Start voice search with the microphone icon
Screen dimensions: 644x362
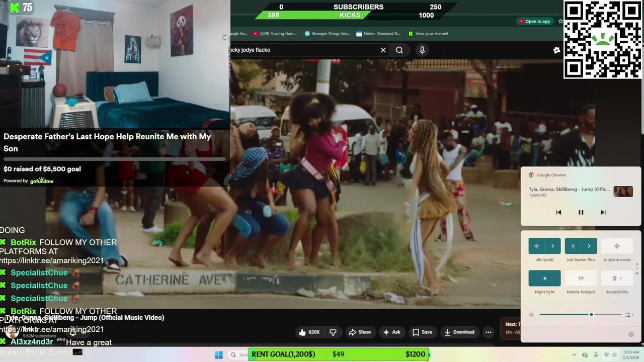click(x=422, y=50)
